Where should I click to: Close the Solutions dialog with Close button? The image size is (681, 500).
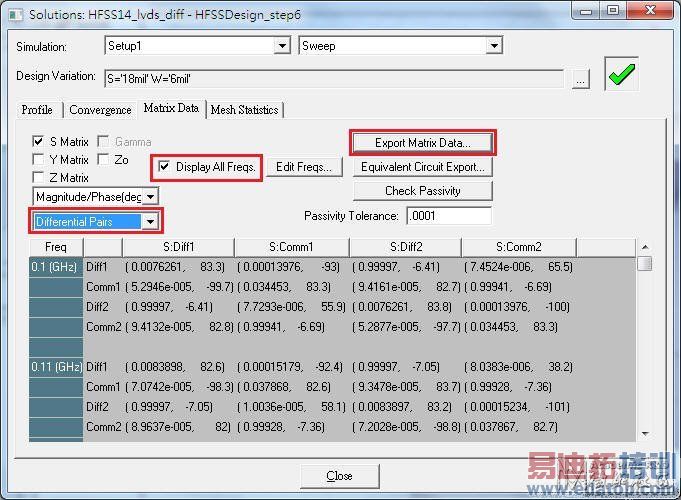[x=339, y=476]
